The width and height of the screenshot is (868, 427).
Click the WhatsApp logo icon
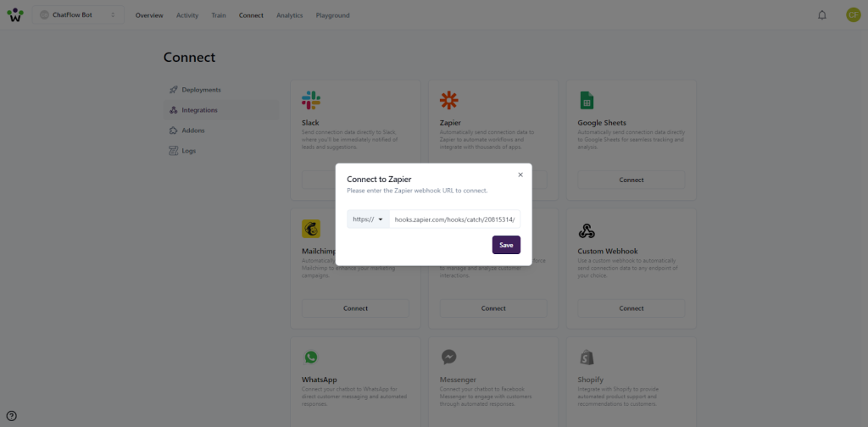(x=311, y=358)
